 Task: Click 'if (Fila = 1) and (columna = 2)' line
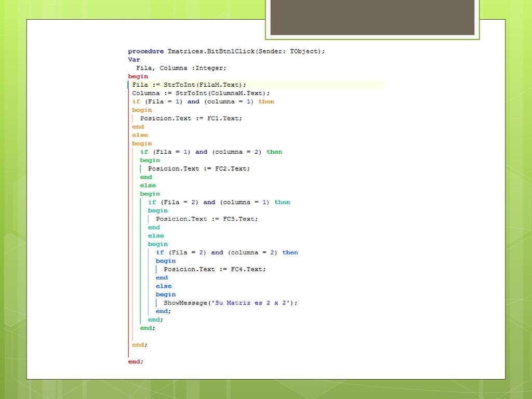pyautogui.click(x=211, y=152)
